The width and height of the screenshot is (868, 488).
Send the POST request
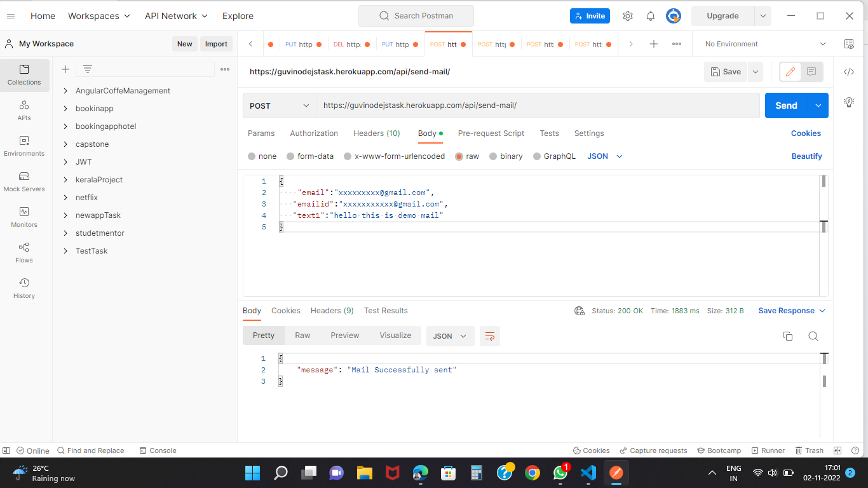786,106
